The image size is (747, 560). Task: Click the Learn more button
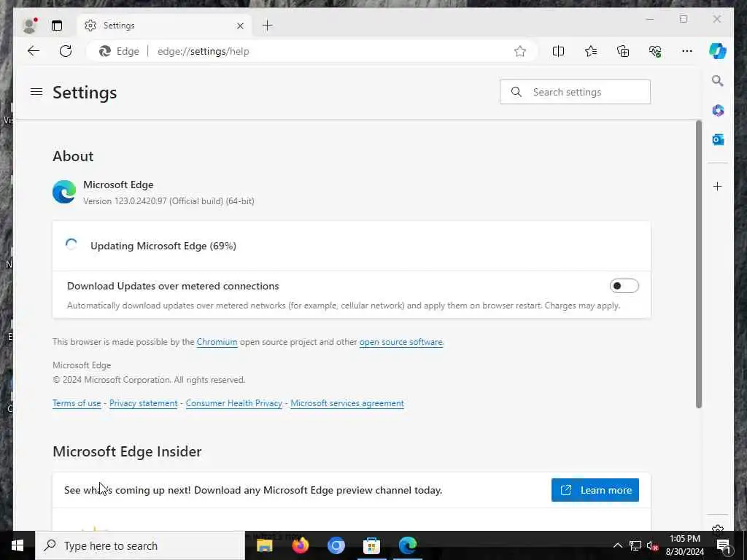(x=595, y=490)
